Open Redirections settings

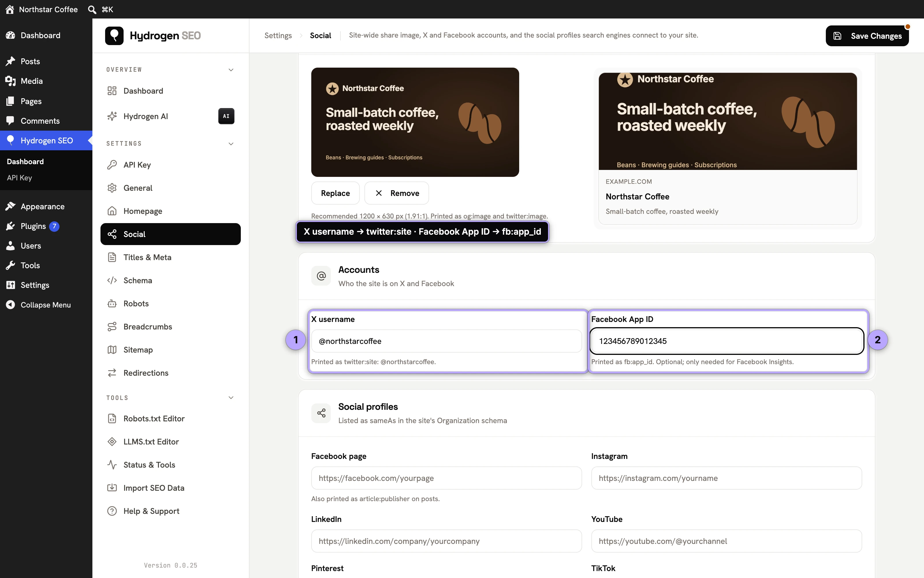coord(170,373)
